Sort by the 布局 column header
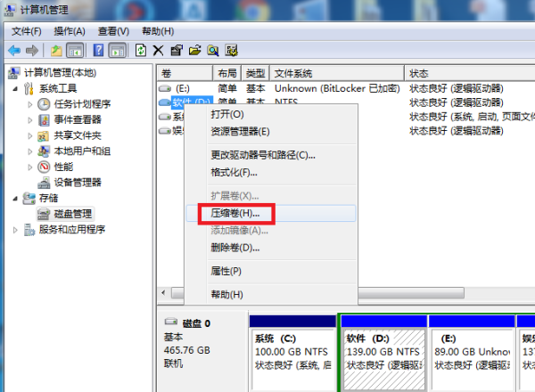This screenshot has width=535, height=392. tap(227, 73)
